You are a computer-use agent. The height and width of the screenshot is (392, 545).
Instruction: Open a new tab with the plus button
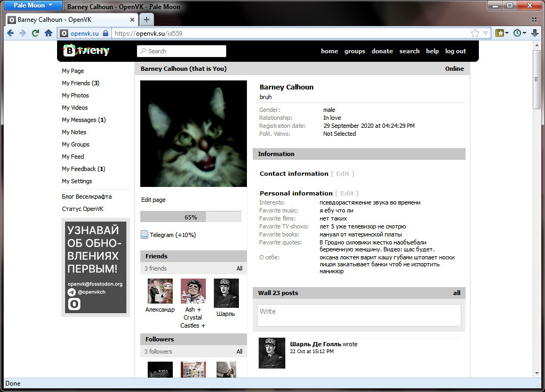tap(146, 19)
